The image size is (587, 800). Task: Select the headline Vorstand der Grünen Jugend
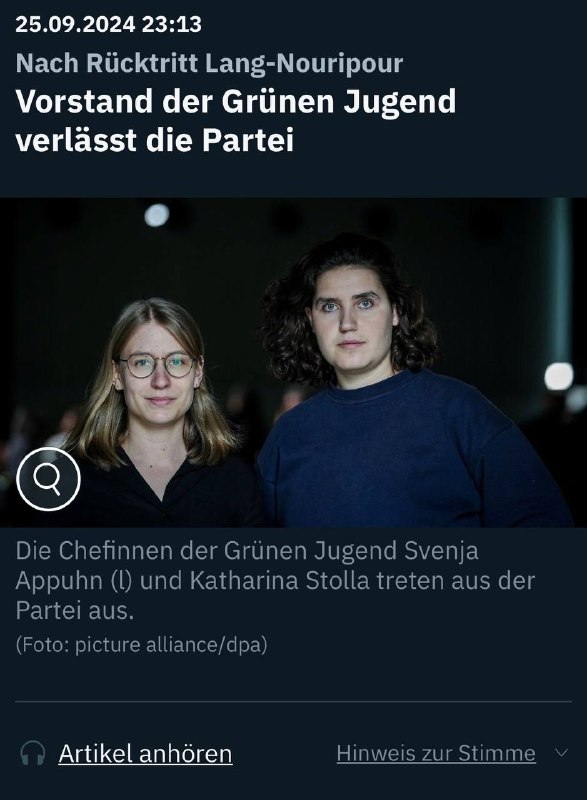236,101
